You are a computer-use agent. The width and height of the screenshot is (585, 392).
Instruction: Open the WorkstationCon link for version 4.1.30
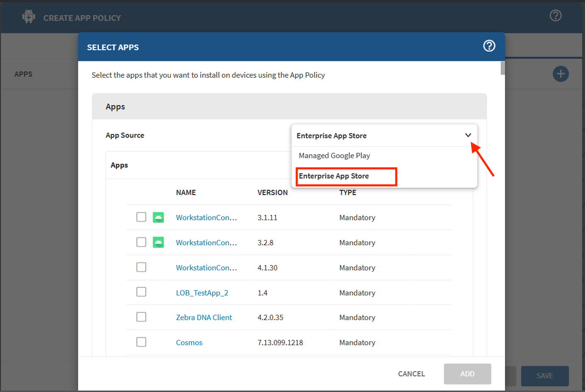tap(207, 268)
